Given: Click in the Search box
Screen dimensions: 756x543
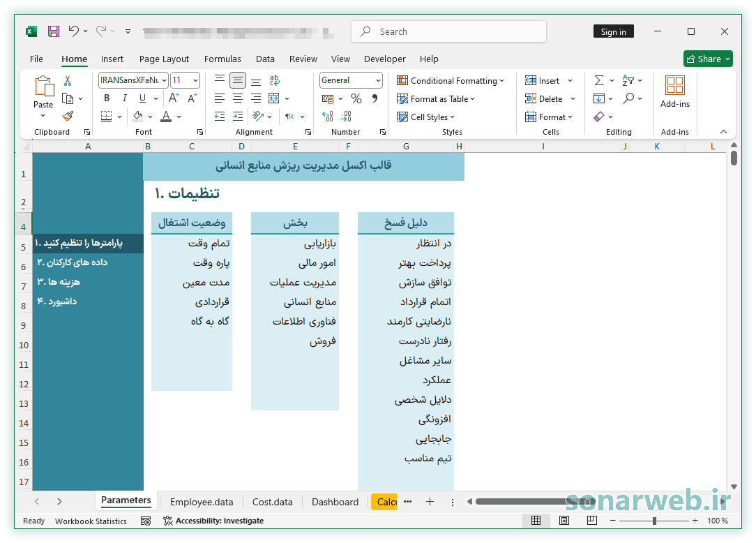Looking at the screenshot, I should [x=449, y=31].
